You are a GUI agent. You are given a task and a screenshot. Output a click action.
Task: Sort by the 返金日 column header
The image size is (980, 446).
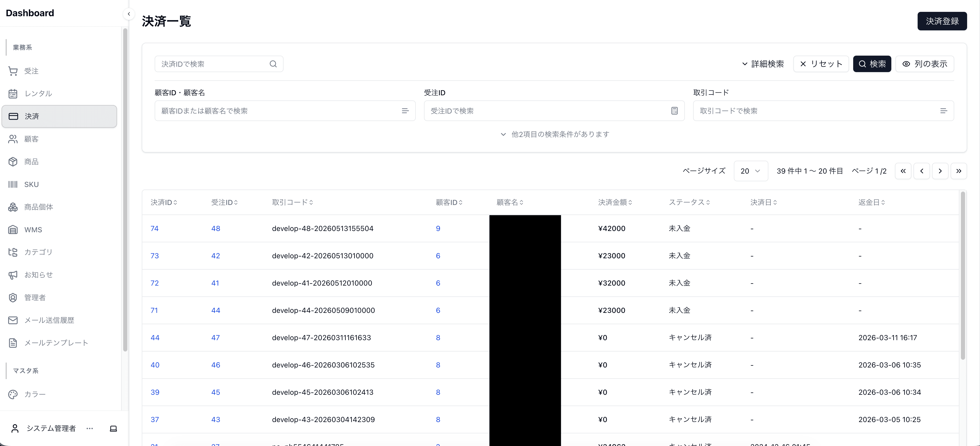pos(871,202)
